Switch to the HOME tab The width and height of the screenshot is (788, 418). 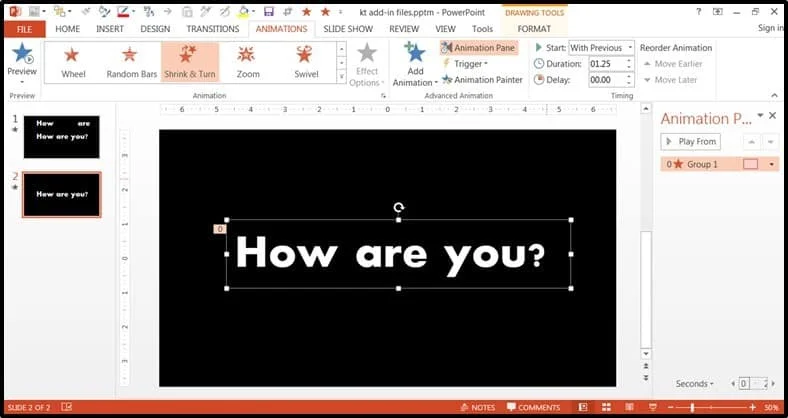pos(67,29)
